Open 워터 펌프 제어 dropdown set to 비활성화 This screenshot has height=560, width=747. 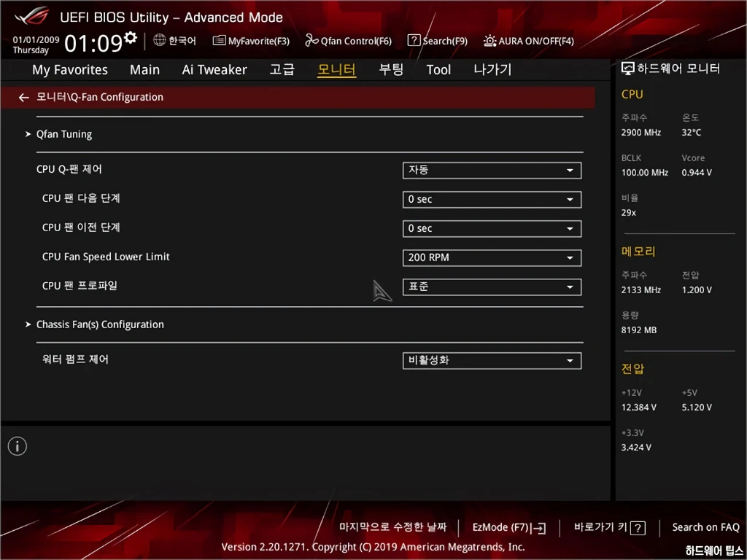coord(492,360)
